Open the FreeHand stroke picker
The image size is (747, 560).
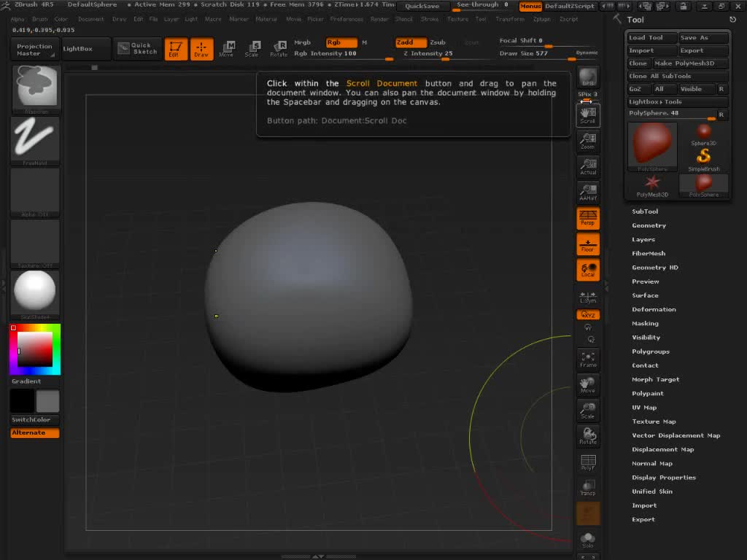click(x=35, y=141)
